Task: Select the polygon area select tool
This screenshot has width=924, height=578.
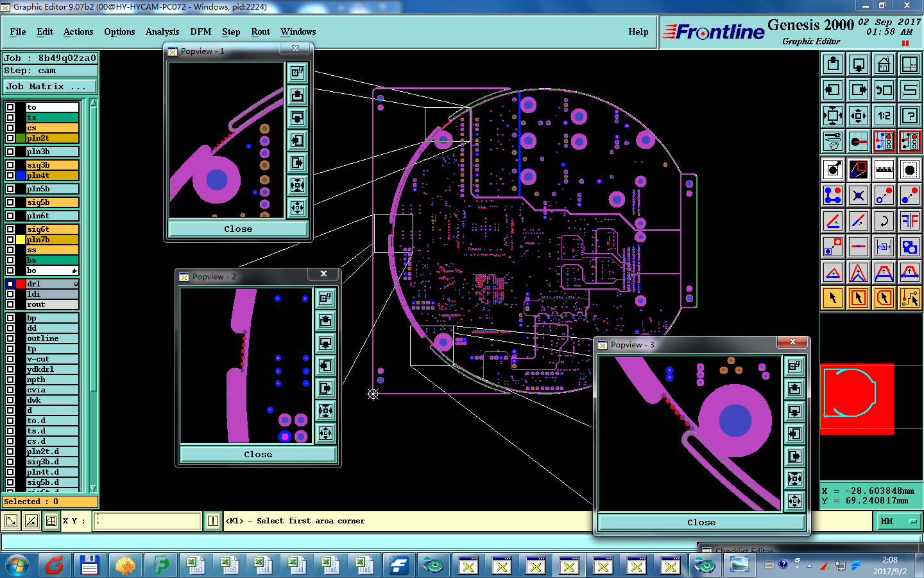Action: point(884,298)
